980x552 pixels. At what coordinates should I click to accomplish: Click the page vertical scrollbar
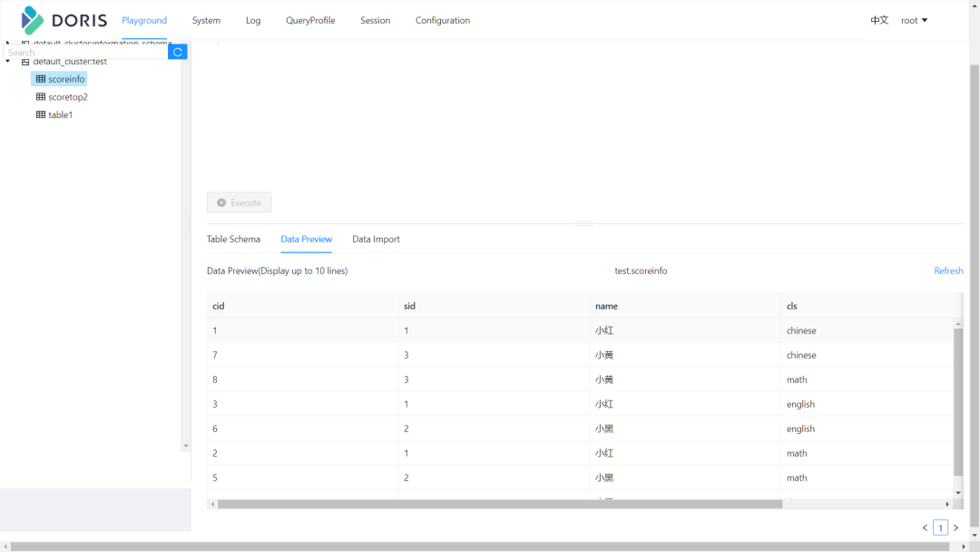(x=975, y=294)
